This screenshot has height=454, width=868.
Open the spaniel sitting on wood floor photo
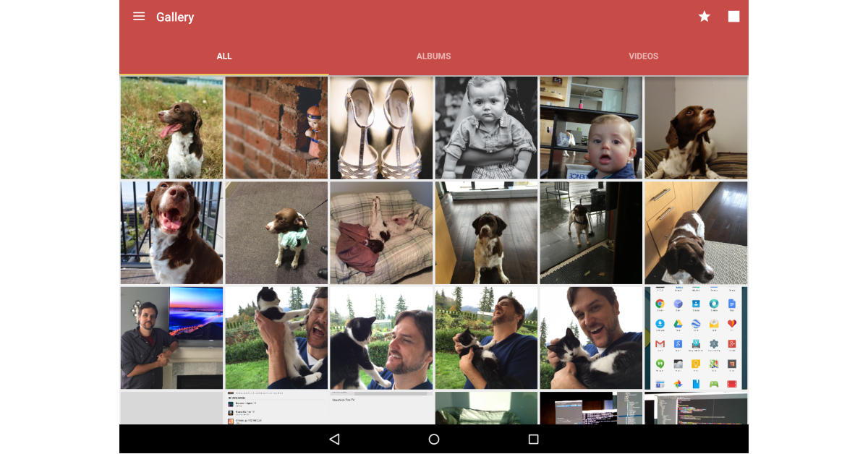(486, 233)
